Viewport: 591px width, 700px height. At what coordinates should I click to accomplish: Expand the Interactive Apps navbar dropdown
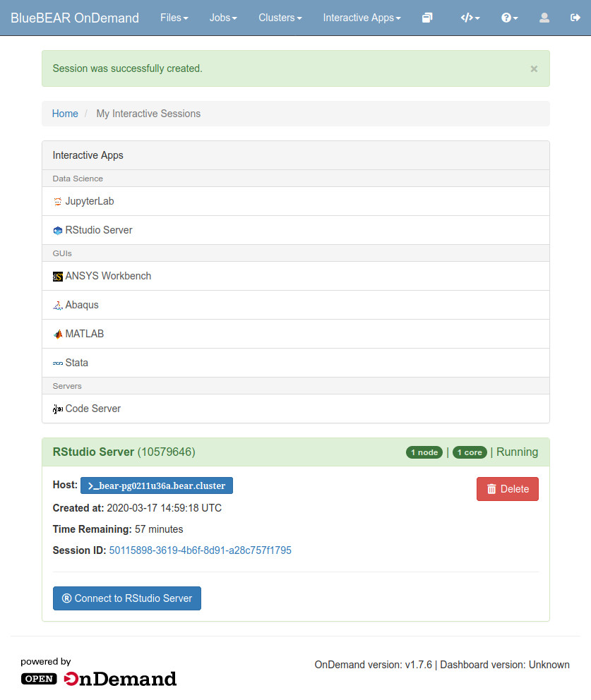pos(362,18)
